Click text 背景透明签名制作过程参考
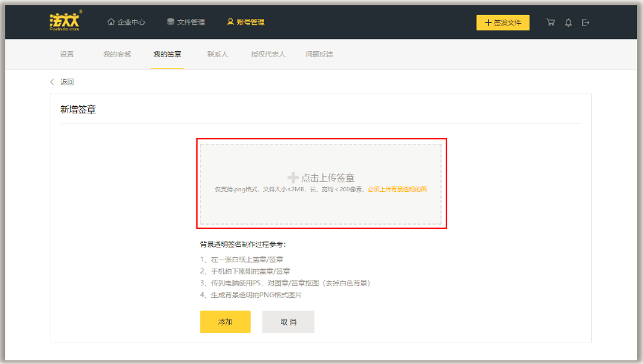This screenshot has height=364, width=643. pyautogui.click(x=243, y=245)
